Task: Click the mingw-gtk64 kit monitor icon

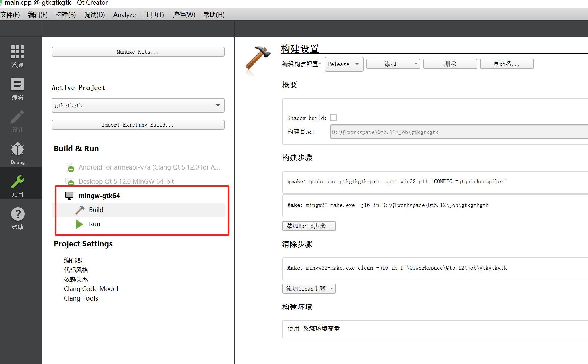Action: (x=69, y=195)
